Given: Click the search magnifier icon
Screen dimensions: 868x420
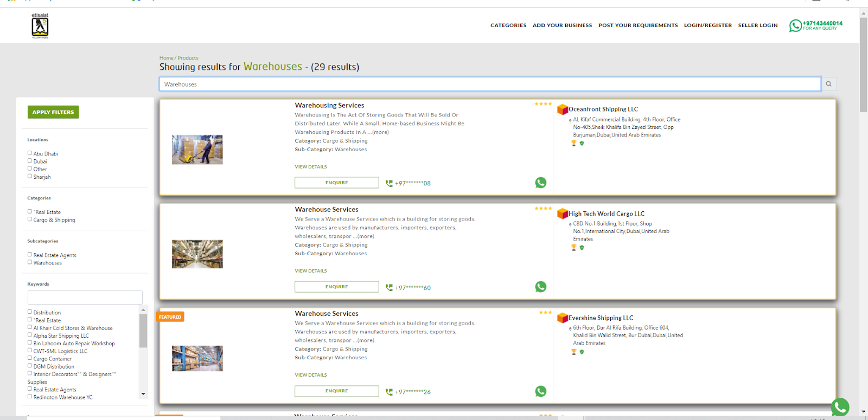Looking at the screenshot, I should click(828, 84).
